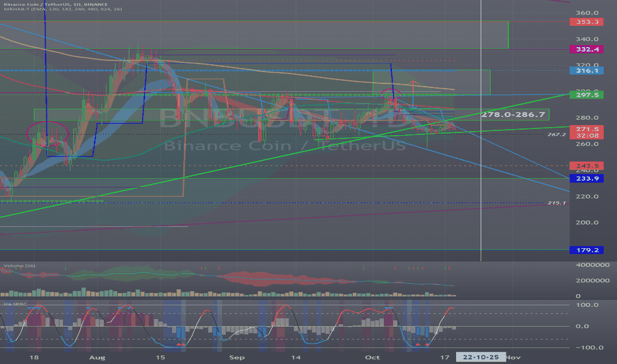Viewport: 617px width, 364px height.
Task: Click the 332.4 magenta price label
Action: pos(587,49)
